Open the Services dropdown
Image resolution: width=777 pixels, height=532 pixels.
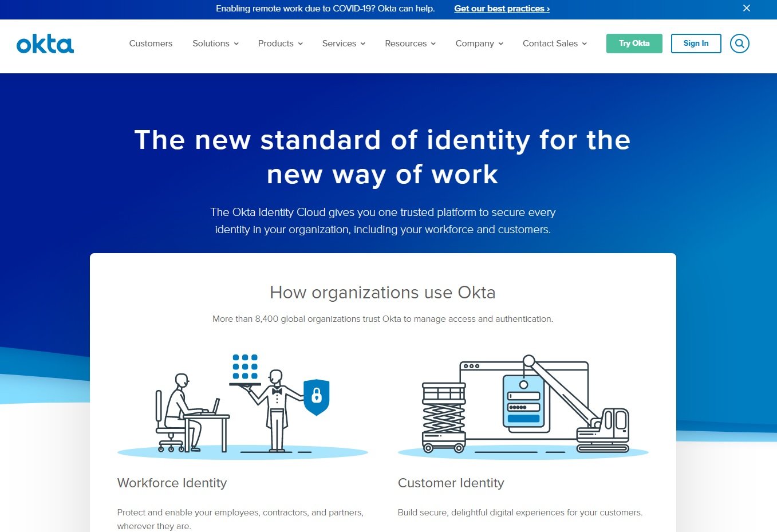tap(344, 44)
